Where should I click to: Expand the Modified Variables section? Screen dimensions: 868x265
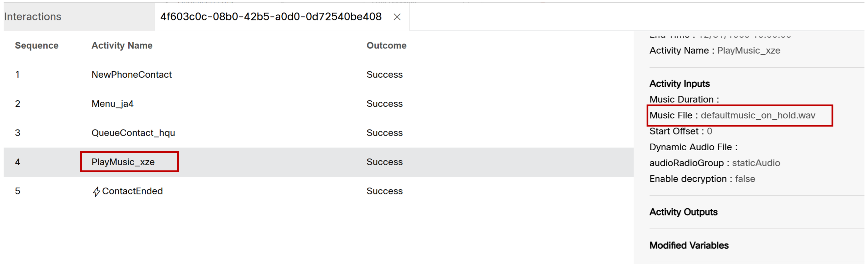pyautogui.click(x=689, y=246)
